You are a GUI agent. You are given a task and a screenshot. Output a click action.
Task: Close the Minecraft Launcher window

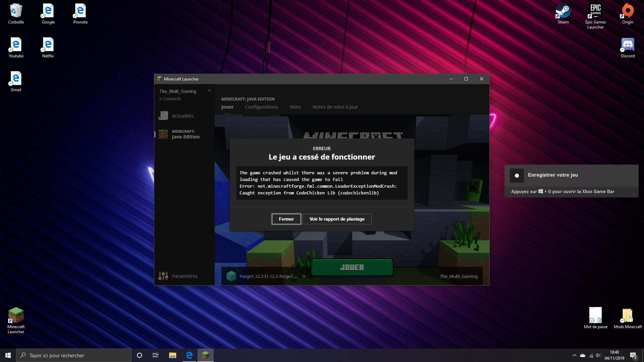coord(482,79)
